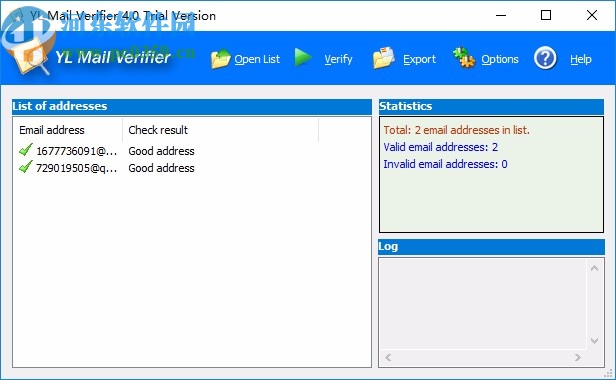616x380 pixels.
Task: Click Valid email addresses: 2 line
Action: (440, 147)
